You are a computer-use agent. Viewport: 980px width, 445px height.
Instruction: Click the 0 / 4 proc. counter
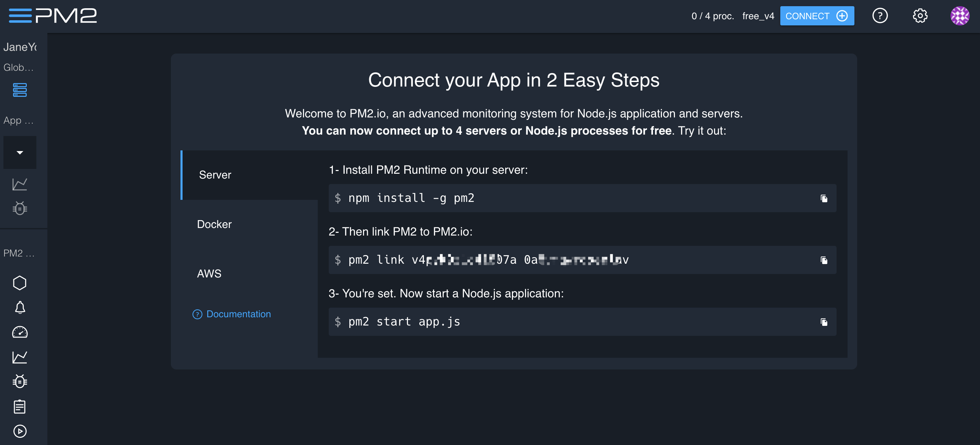point(713,16)
